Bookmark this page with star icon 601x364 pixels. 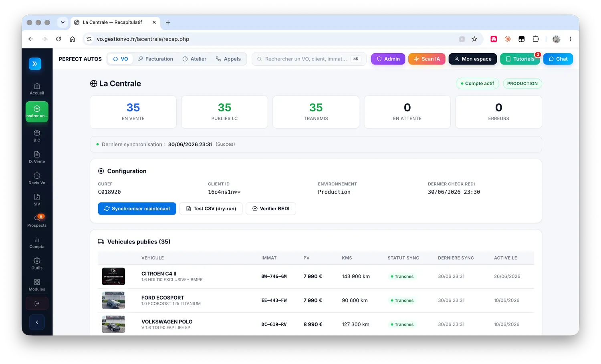point(474,39)
